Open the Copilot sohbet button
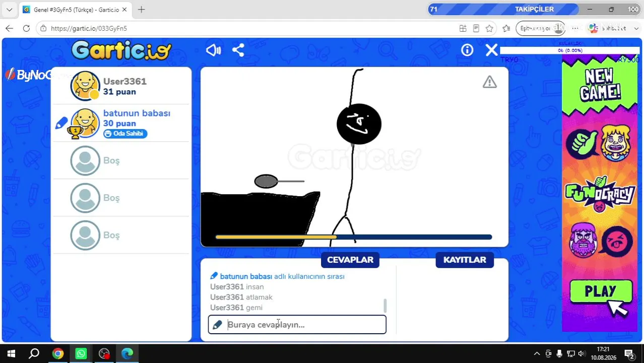 (607, 28)
